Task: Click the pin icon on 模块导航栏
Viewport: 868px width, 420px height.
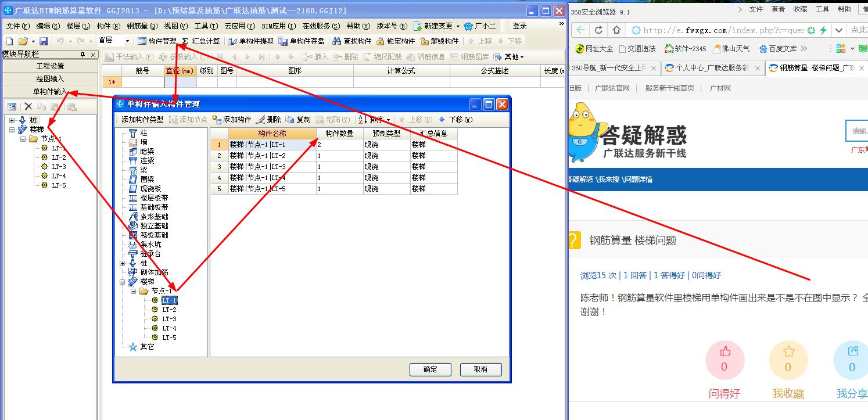Action: click(x=83, y=55)
